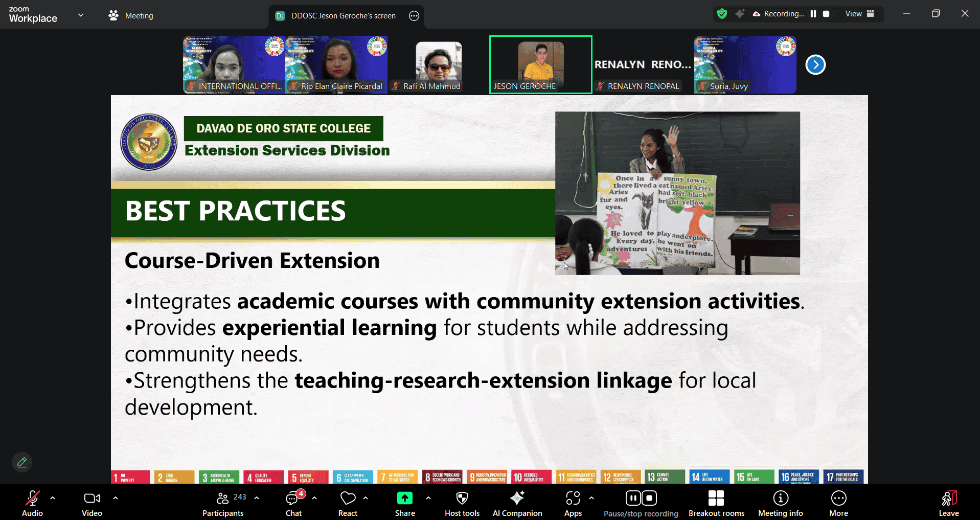Open the More options menu
The height and width of the screenshot is (520, 980).
pyautogui.click(x=838, y=504)
